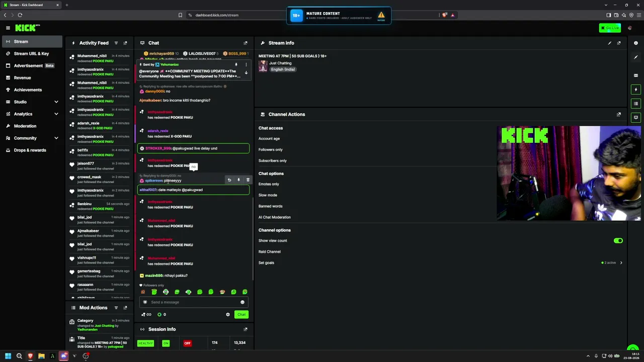This screenshot has width=644, height=362.
Task: Open File Explorer from the taskbar
Action: 41,356
